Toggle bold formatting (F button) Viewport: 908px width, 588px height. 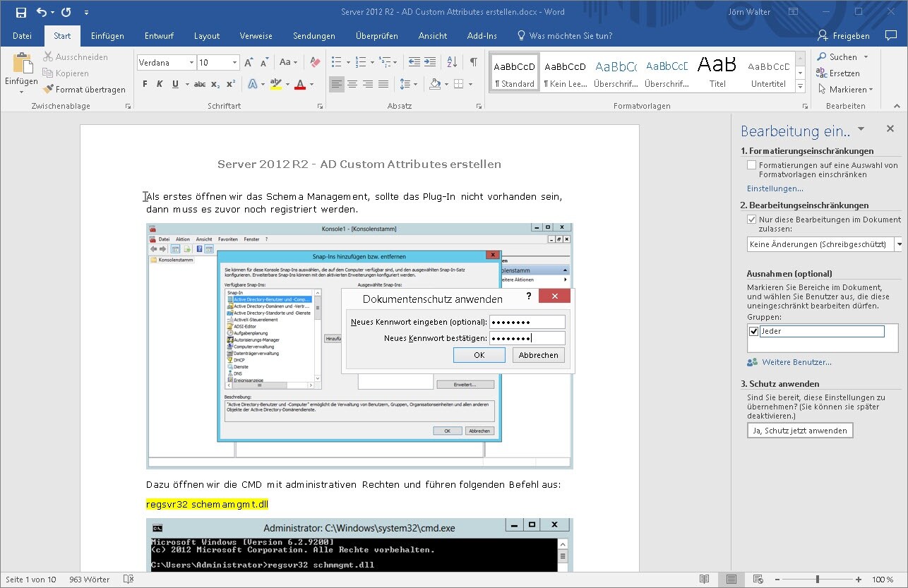[145, 84]
